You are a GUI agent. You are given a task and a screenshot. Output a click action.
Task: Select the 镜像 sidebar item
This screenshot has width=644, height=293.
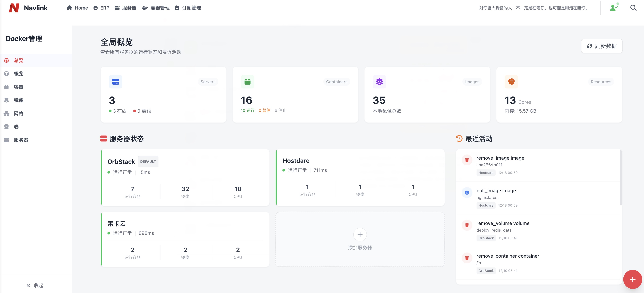pos(19,100)
